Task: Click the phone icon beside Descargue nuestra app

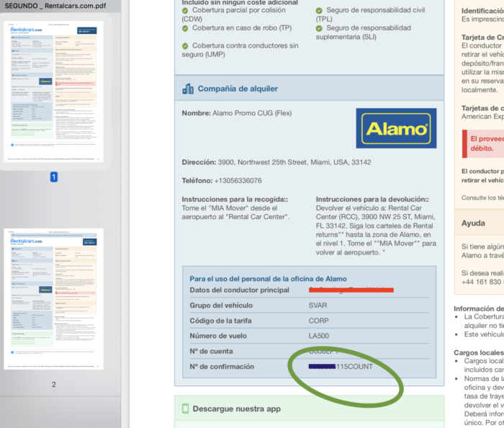Action: pyautogui.click(x=186, y=409)
